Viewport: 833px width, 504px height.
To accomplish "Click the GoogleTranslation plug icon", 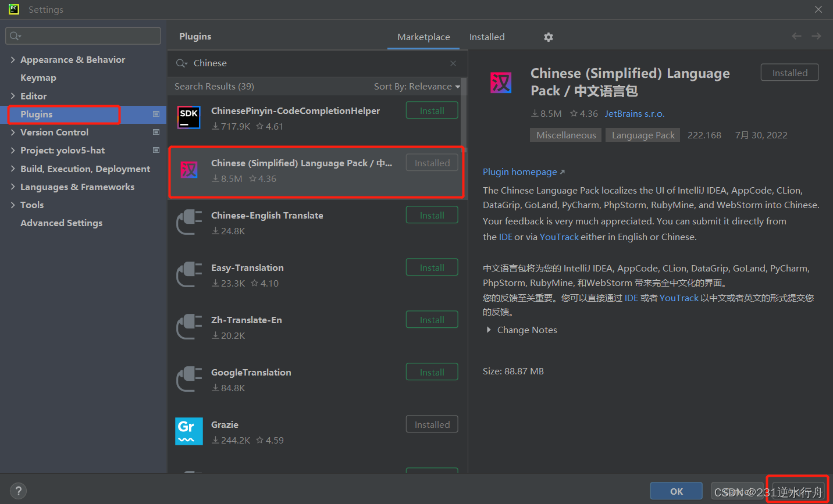I will click(189, 379).
